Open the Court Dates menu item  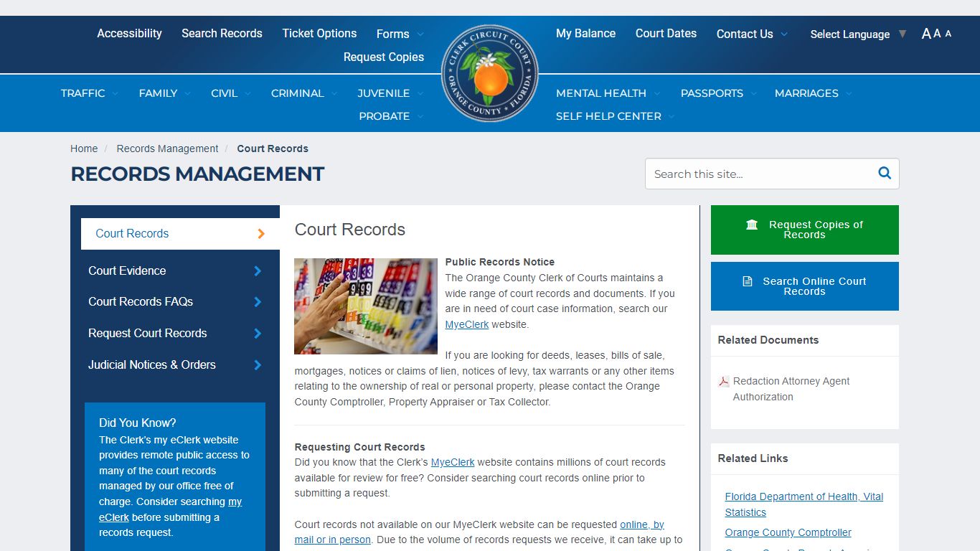point(666,33)
